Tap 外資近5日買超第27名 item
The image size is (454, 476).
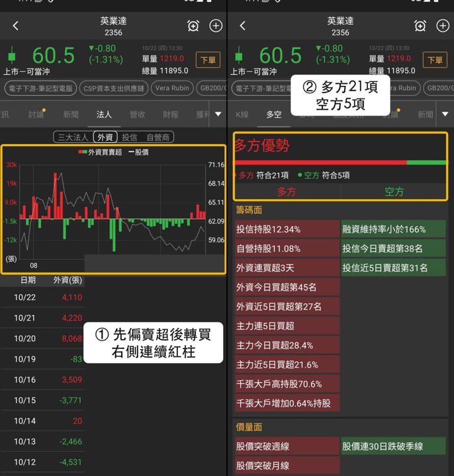pos(287,307)
